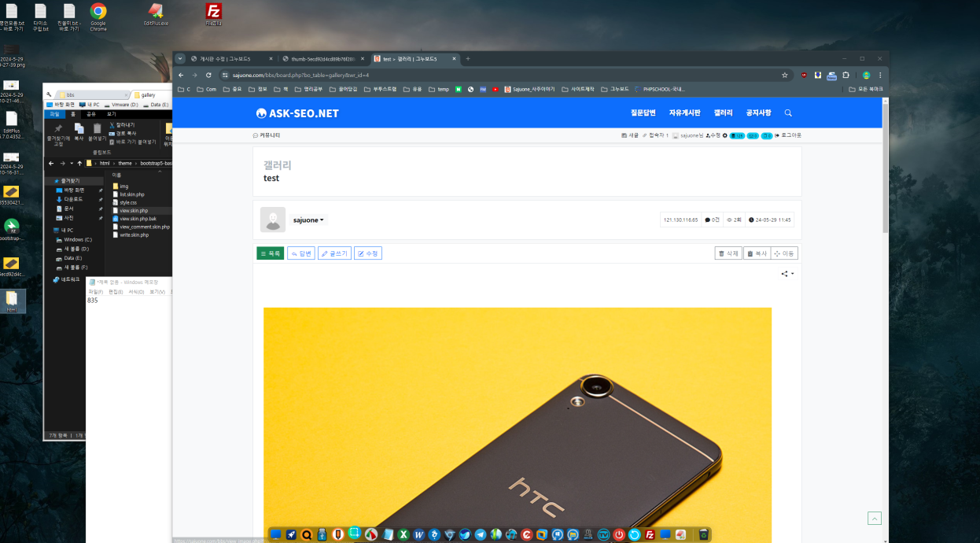Screen dimensions: 980x543
Task: Click the copy path (경로 복사) command
Action: (123, 133)
